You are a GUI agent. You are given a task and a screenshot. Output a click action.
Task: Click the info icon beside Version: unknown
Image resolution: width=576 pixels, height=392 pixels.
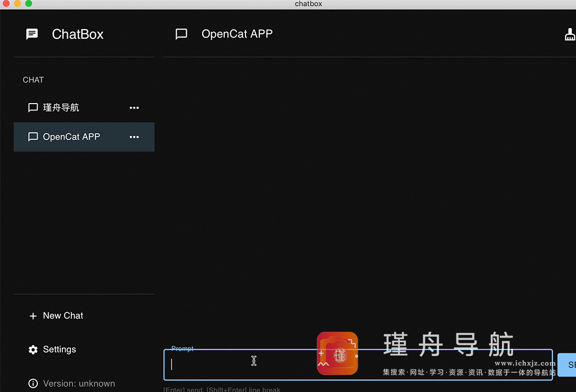coord(32,384)
